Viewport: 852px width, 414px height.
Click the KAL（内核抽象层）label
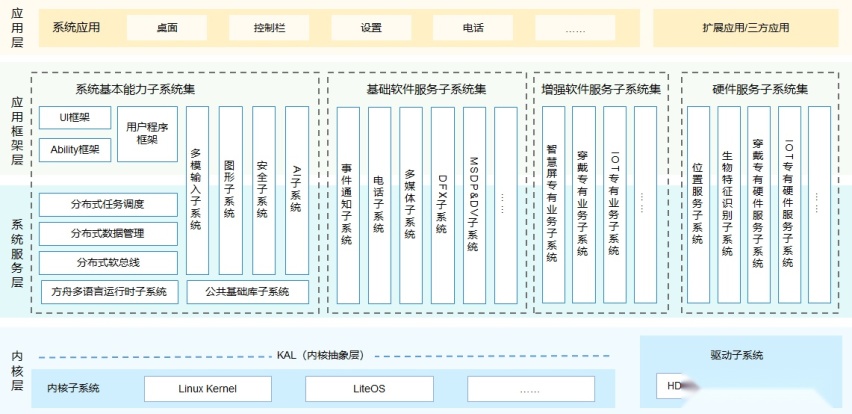tap(321, 356)
